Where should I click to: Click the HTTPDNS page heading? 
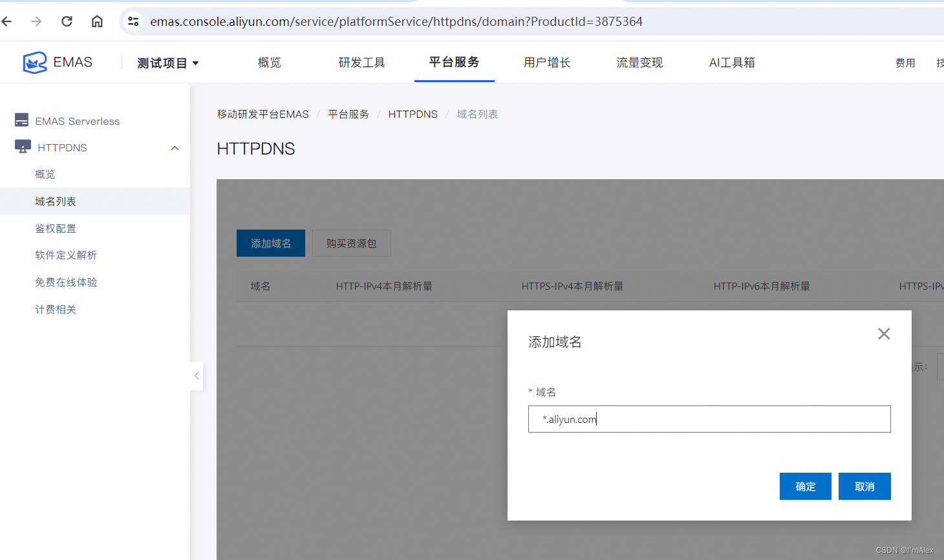coord(256,149)
